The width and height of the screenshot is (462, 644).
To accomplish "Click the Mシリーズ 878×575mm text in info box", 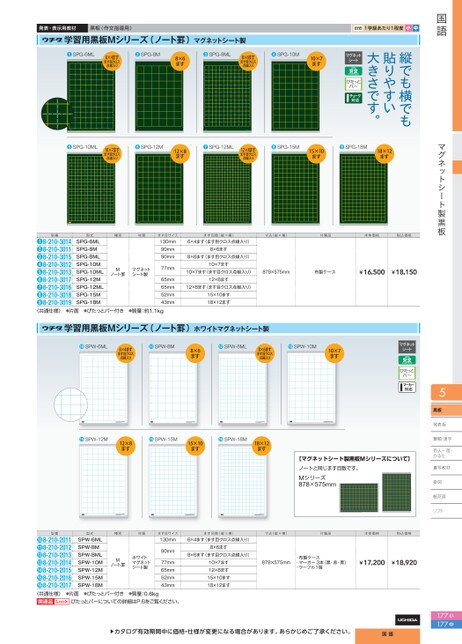I will click(317, 481).
